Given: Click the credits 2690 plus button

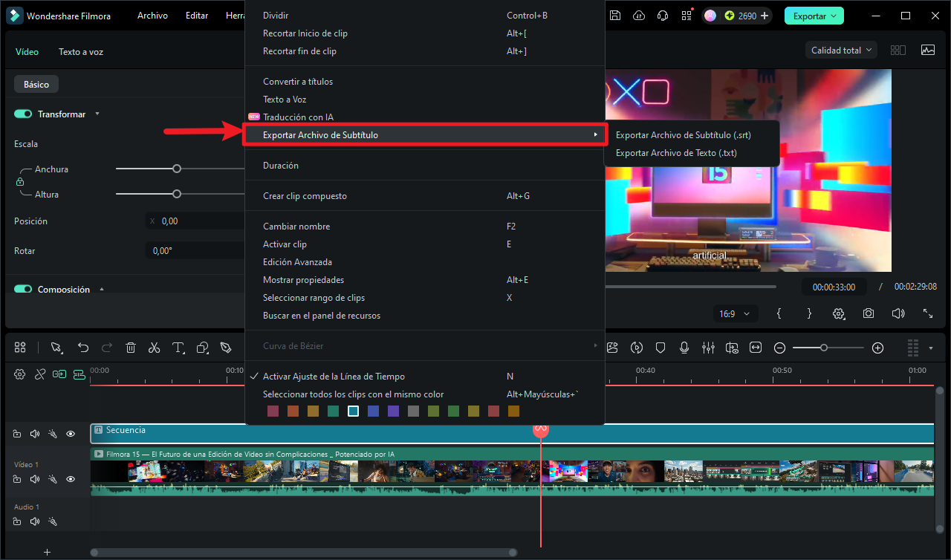Looking at the screenshot, I should (765, 16).
